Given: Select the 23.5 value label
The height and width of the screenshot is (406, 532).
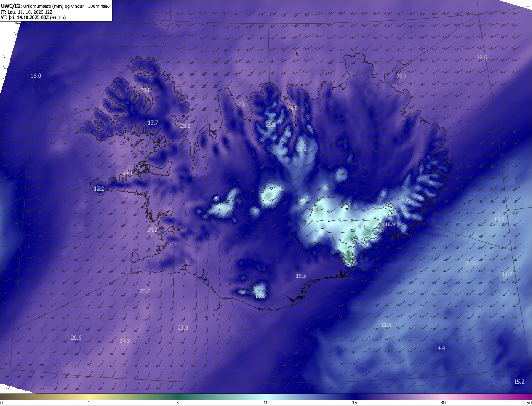Looking at the screenshot, I should 145,291.
